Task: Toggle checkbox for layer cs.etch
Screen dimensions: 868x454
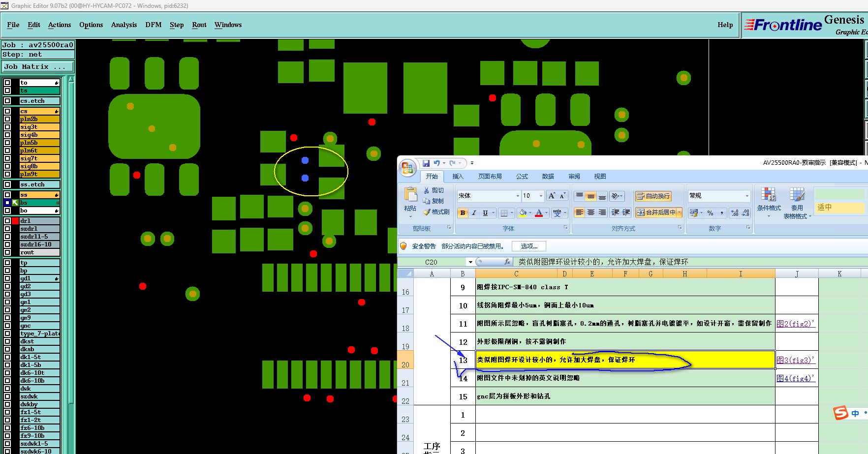Action: (x=7, y=101)
